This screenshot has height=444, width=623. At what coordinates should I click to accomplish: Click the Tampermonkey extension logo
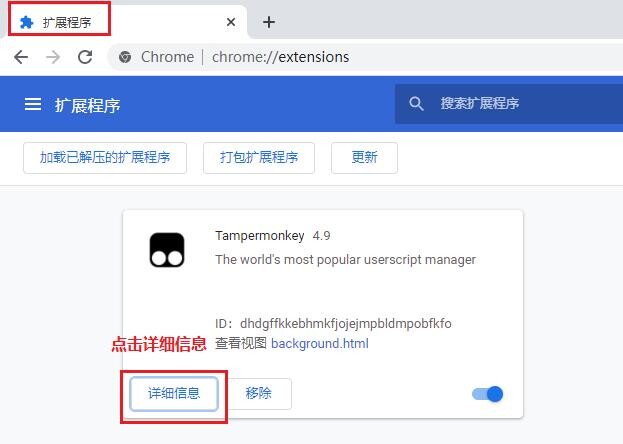pyautogui.click(x=167, y=250)
